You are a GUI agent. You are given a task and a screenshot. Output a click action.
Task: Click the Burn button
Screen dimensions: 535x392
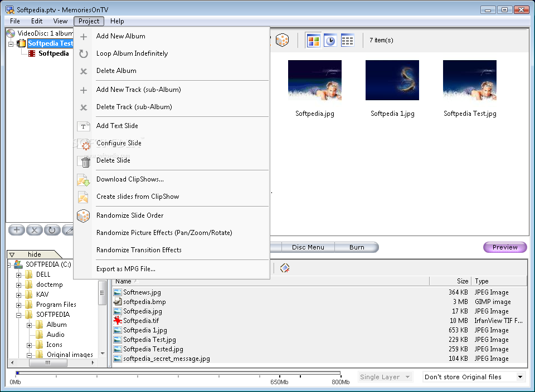tap(357, 247)
